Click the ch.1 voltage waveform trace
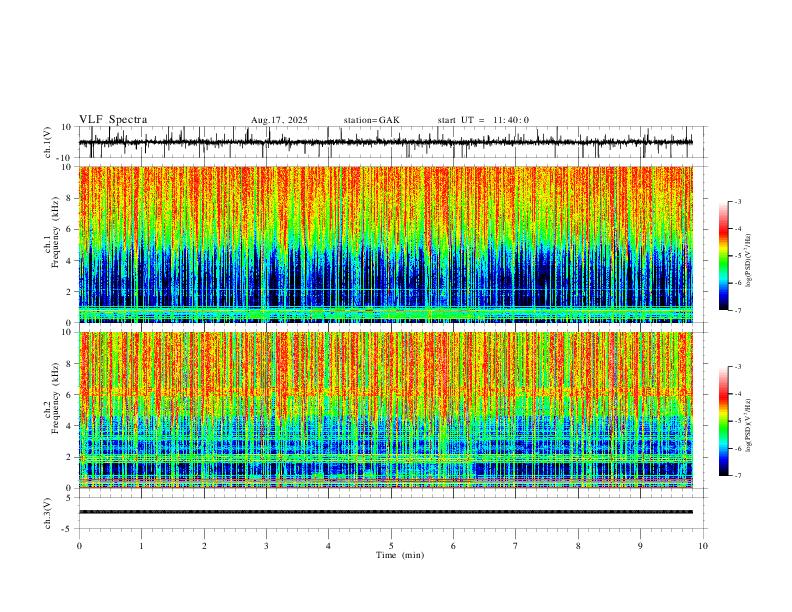 [x=386, y=142]
